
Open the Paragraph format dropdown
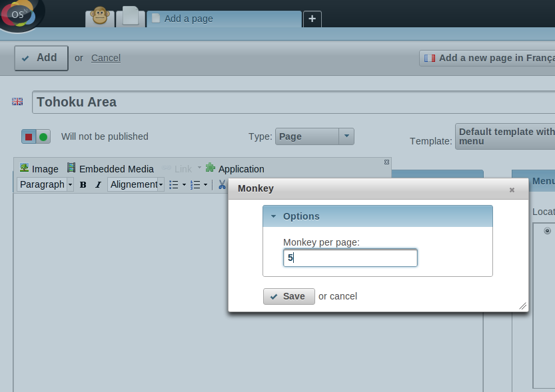pos(45,184)
